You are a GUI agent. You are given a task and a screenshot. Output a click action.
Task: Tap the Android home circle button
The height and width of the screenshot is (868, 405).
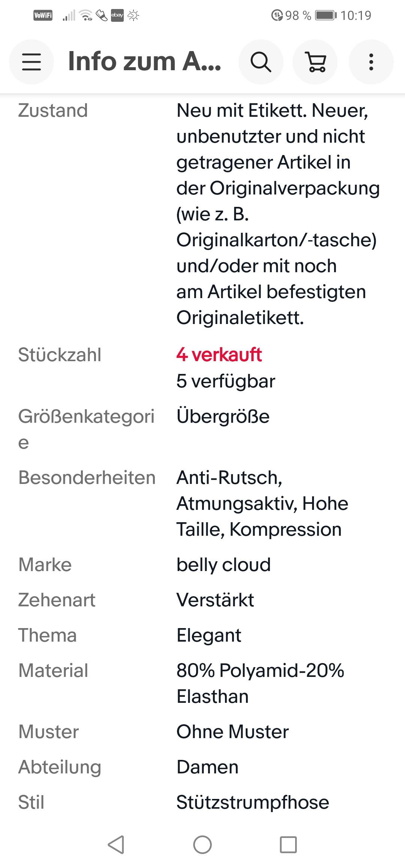202,845
